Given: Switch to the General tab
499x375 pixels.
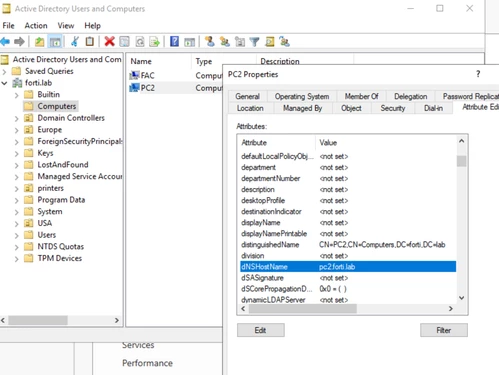Looking at the screenshot, I should (247, 96).
